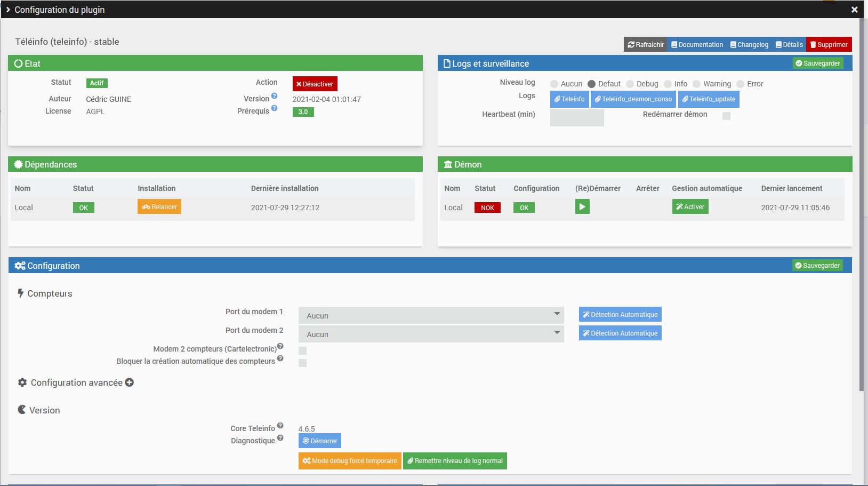This screenshot has width=868, height=486.
Task: Open the Teleinfo_deamon_conso log
Action: point(633,99)
